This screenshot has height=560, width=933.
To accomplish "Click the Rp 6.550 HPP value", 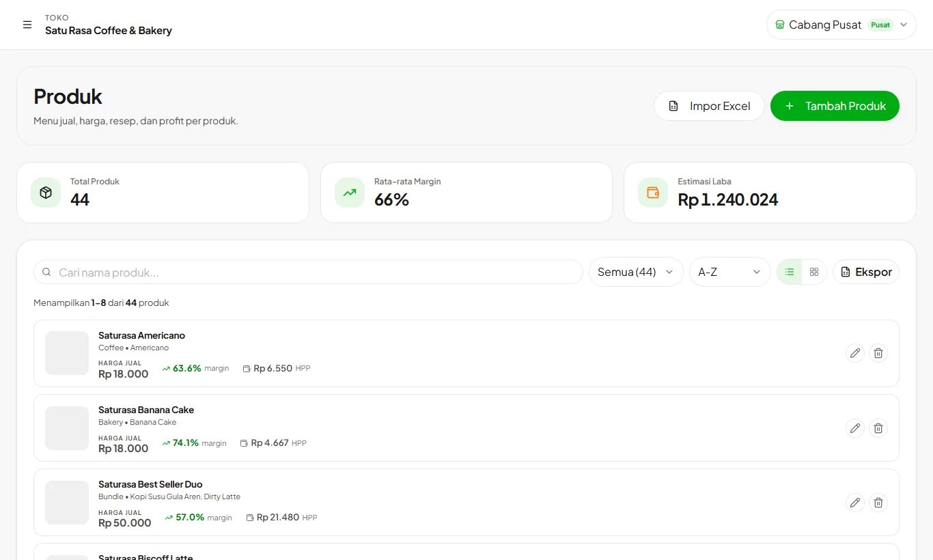I will 273,368.
